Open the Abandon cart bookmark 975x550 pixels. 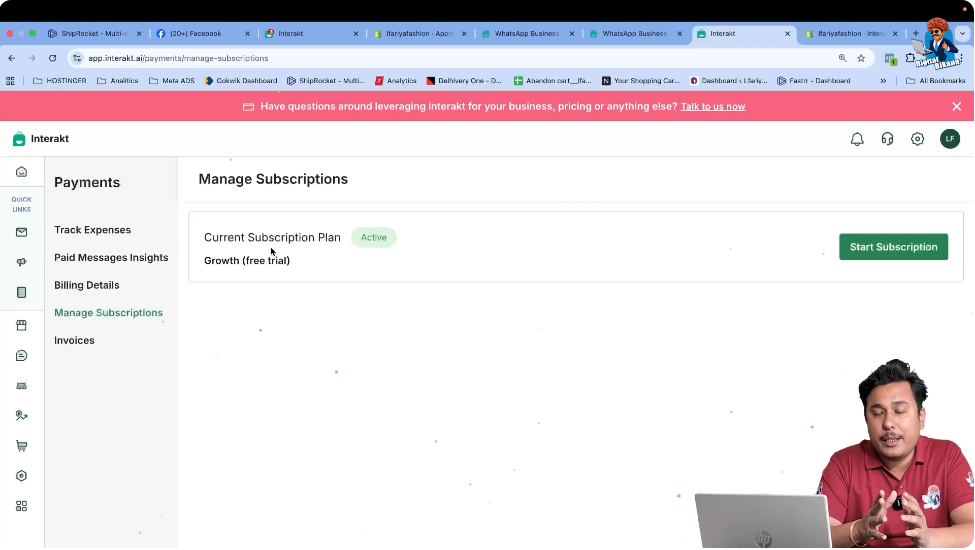click(552, 81)
